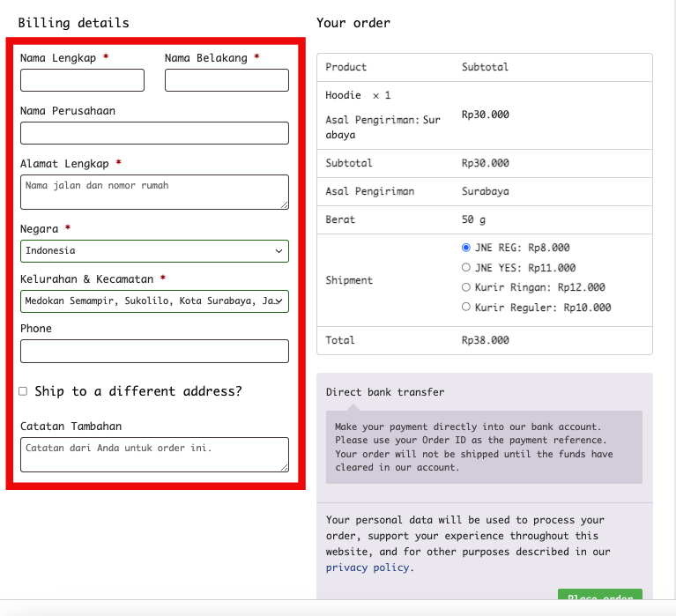
Task: Open the privacy policy link
Action: [x=367, y=568]
